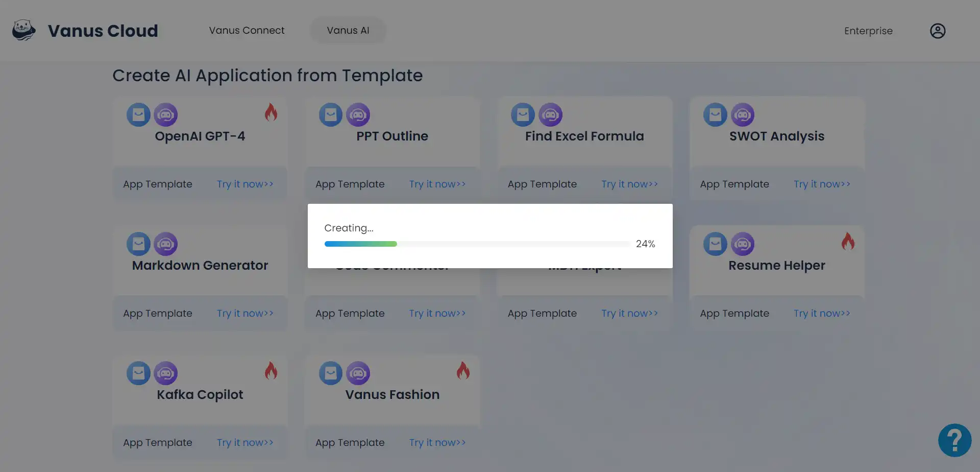Image resolution: width=980 pixels, height=472 pixels.
Task: Open the help question mark button
Action: point(954,440)
